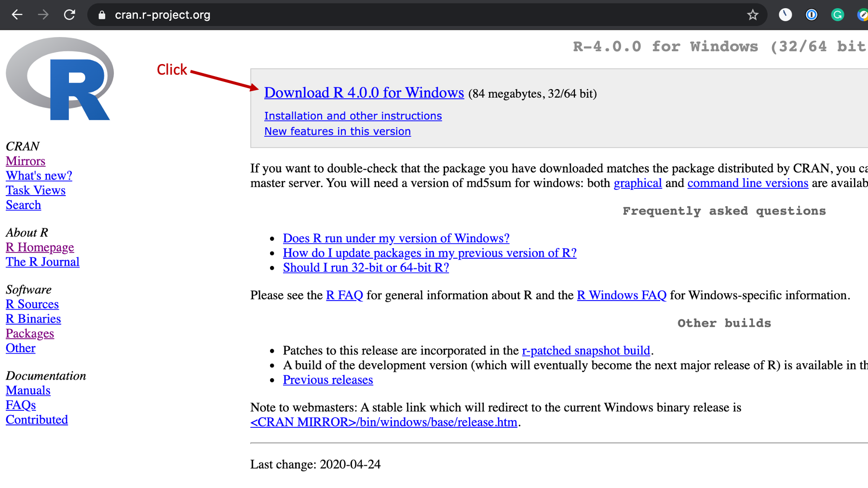868x488 pixels.
Task: Open R Homepage sidebar link
Action: tap(40, 247)
